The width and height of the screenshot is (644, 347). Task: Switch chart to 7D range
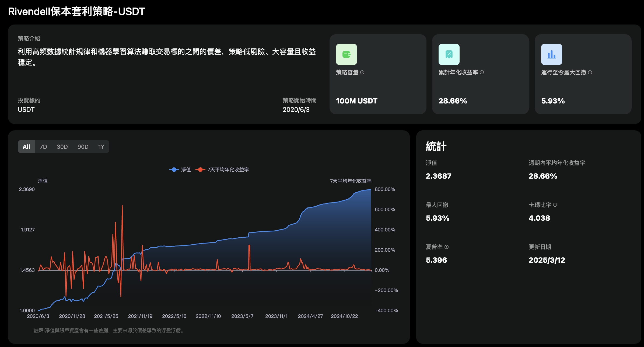pos(43,147)
